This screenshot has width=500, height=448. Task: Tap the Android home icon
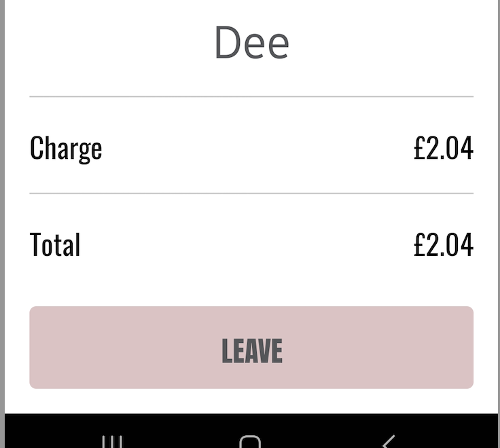pos(250,442)
